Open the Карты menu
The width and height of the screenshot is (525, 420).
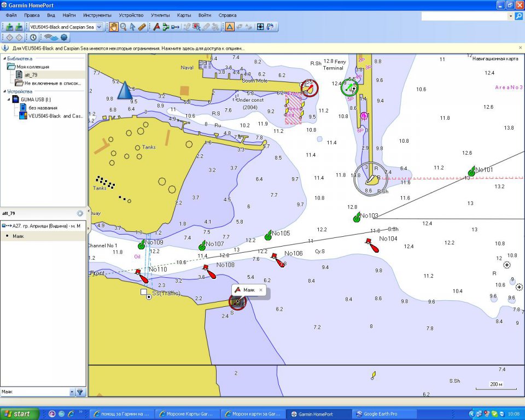pos(184,15)
